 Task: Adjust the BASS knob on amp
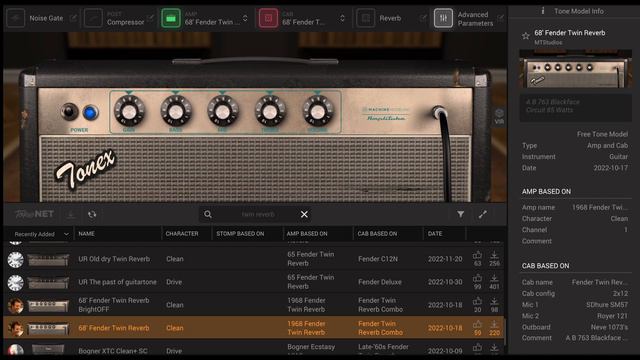coord(176,111)
